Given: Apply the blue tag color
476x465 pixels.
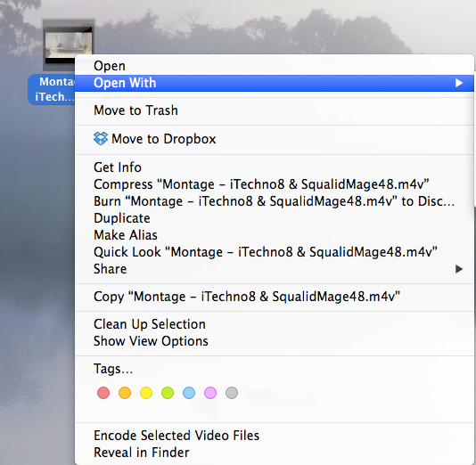Looking at the screenshot, I should tap(189, 393).
